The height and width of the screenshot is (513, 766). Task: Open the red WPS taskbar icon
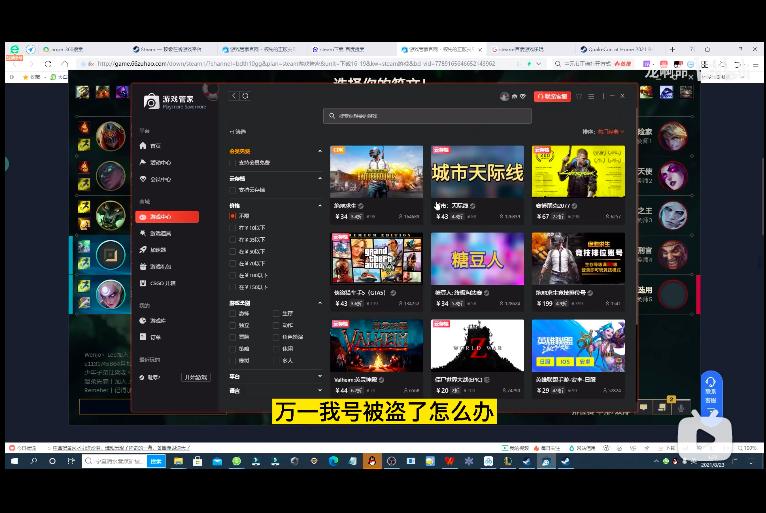(449, 461)
